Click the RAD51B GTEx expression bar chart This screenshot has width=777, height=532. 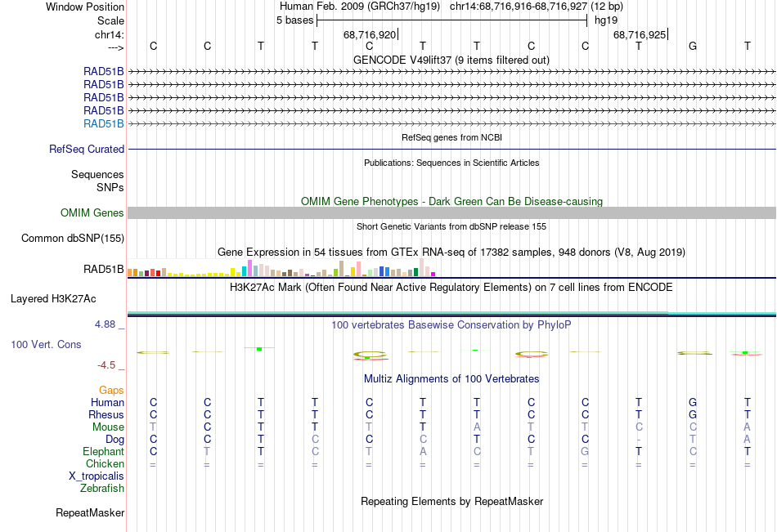[x=281, y=267]
